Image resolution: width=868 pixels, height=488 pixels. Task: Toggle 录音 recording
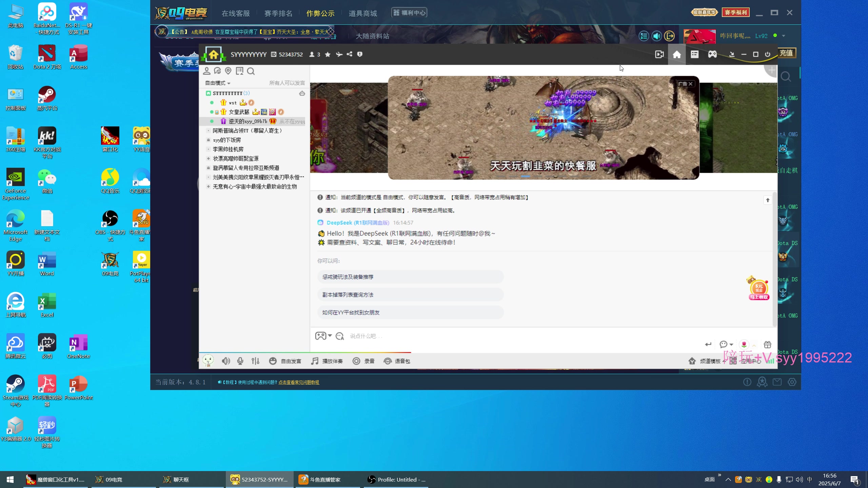point(363,361)
